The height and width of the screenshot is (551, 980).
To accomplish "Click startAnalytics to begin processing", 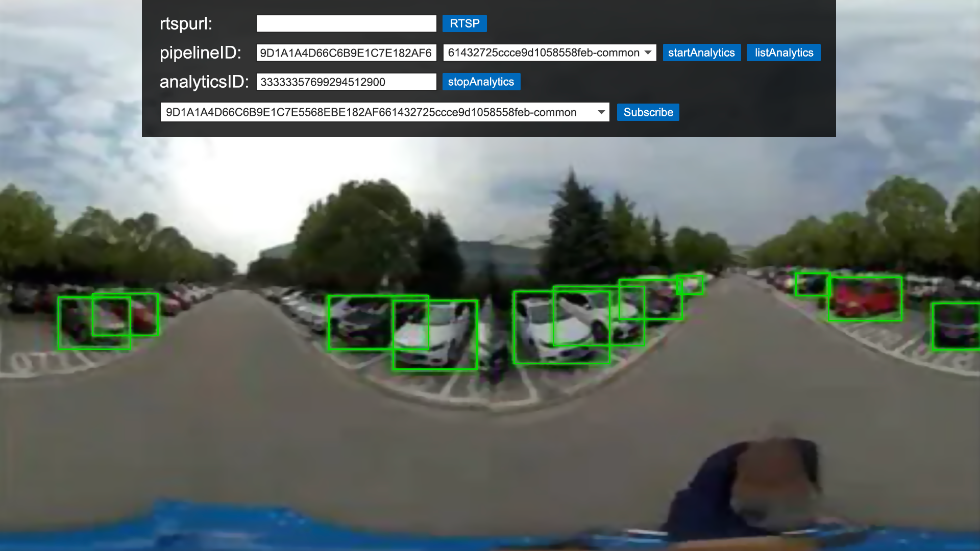I will click(x=701, y=53).
